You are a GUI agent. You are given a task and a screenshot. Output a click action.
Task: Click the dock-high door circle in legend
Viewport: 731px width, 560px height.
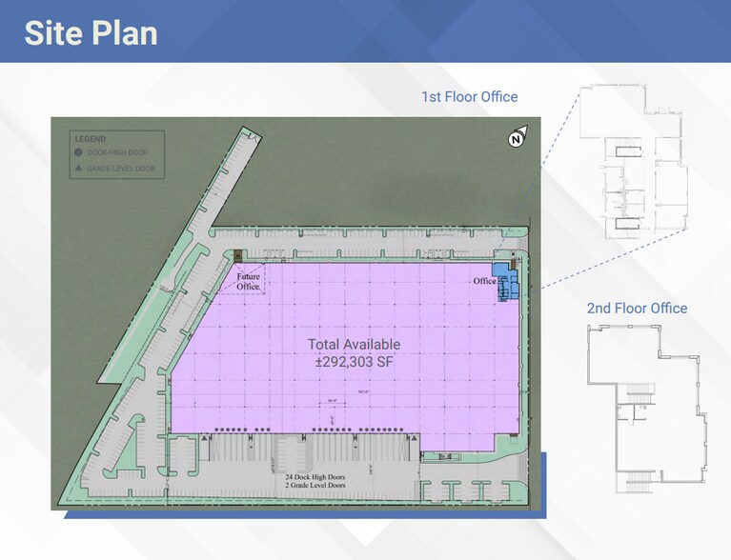[78, 153]
